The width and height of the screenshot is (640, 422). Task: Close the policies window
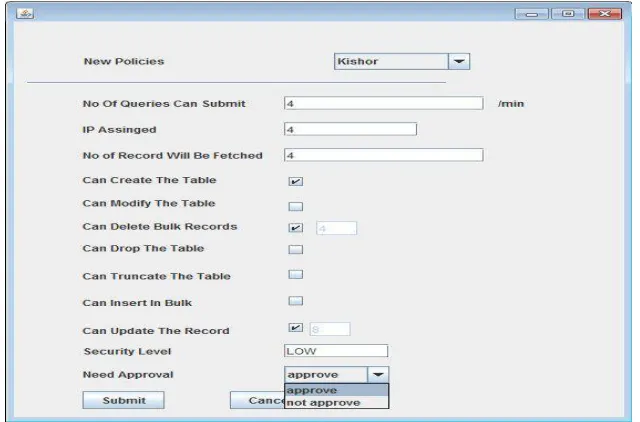pyautogui.click(x=605, y=14)
